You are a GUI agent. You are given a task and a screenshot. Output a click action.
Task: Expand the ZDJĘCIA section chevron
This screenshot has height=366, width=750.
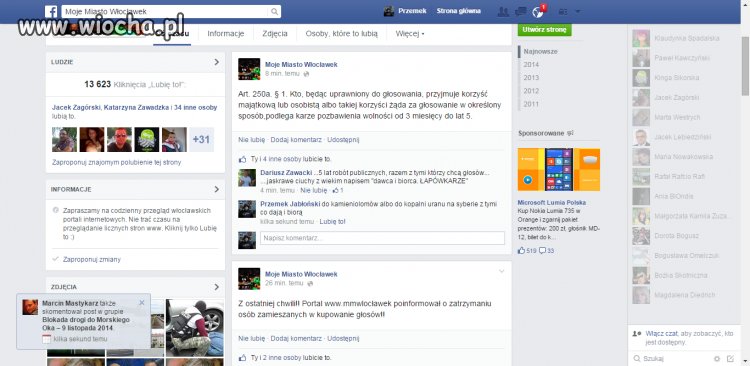click(x=217, y=287)
